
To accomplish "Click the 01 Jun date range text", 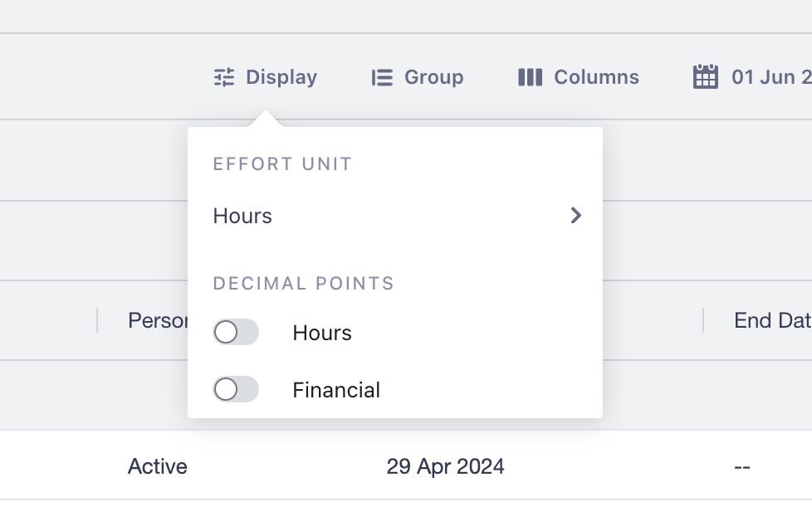I will pos(771,77).
